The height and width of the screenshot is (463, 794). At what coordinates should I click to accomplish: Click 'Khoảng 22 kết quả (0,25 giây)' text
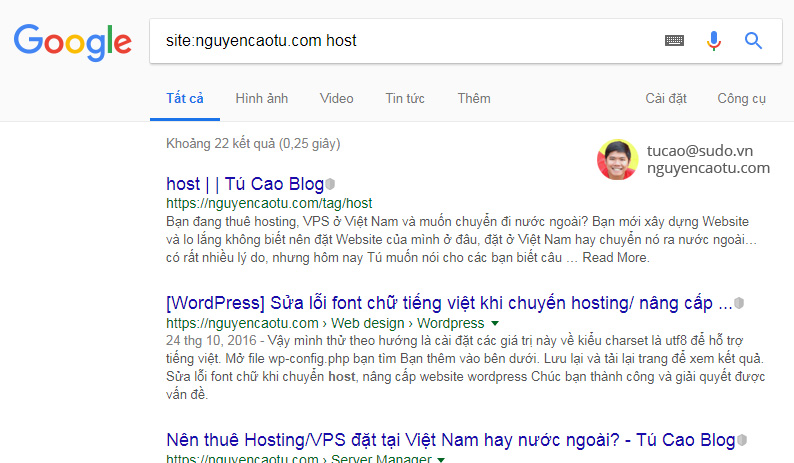[253, 144]
